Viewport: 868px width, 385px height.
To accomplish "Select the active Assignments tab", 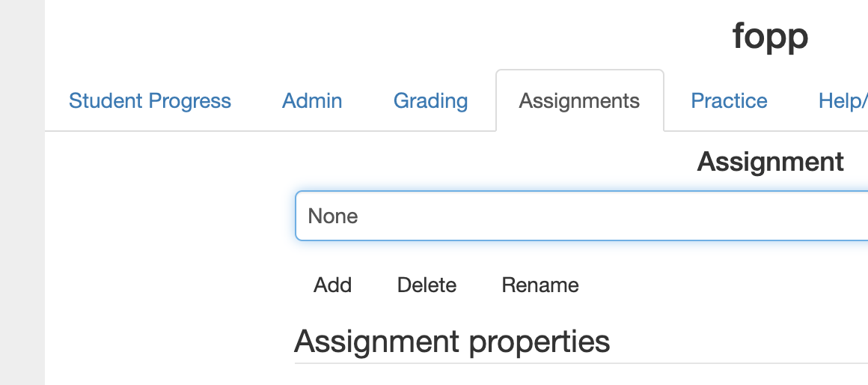I will coord(580,101).
